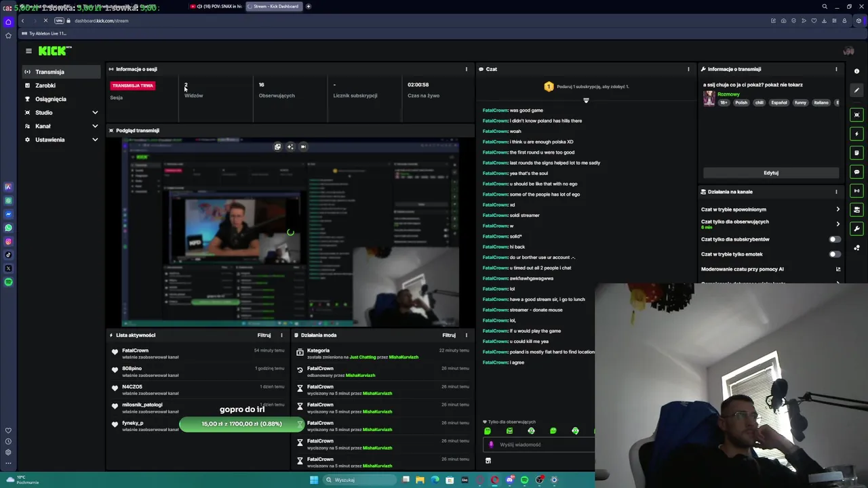
Task: Open a new browser tab with plus button
Action: click(x=309, y=6)
